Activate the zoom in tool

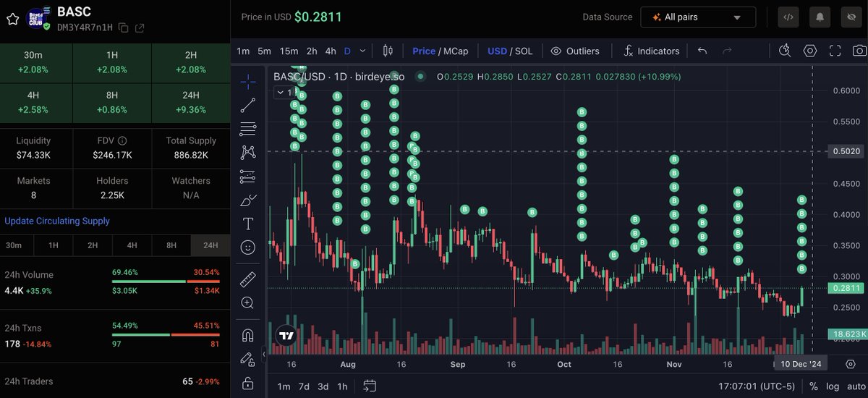pyautogui.click(x=247, y=302)
